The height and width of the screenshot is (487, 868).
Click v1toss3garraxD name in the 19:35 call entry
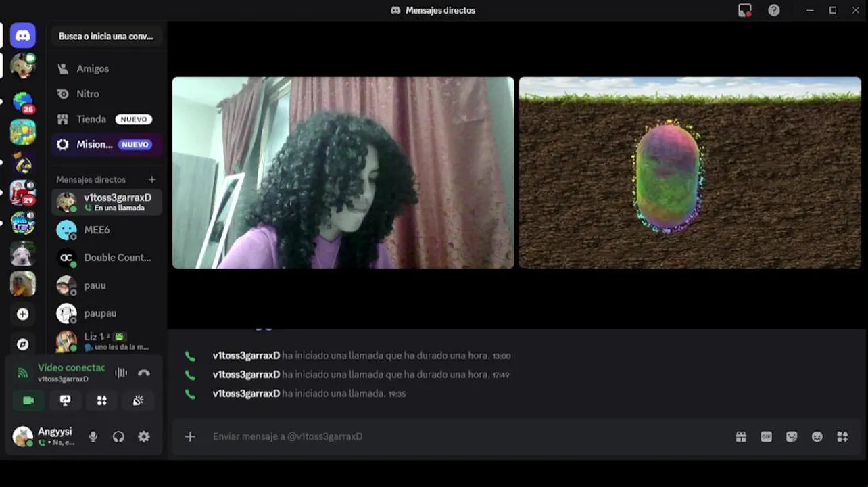[x=246, y=394]
